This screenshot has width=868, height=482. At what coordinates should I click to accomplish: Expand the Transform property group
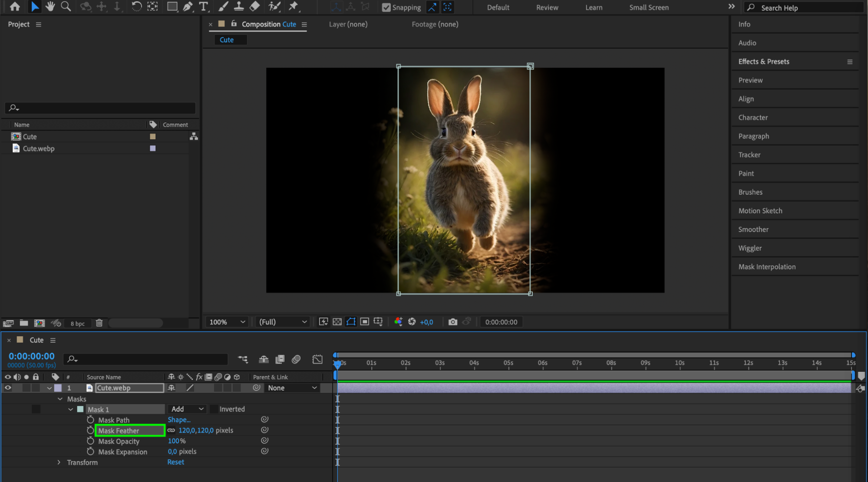click(59, 462)
